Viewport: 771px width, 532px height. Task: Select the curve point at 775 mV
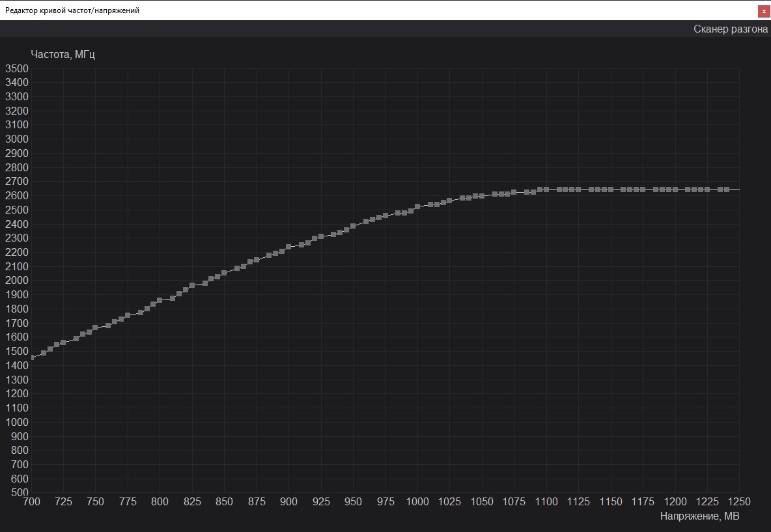click(x=128, y=315)
